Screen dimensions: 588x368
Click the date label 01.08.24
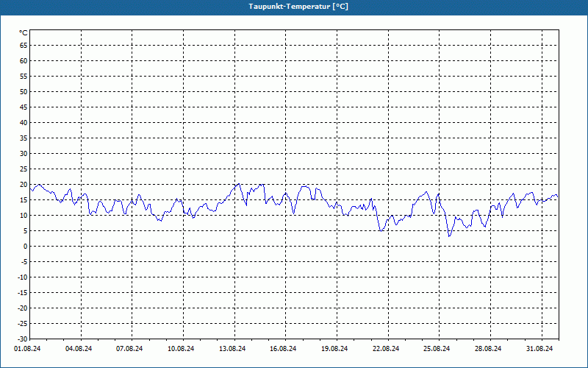point(27,349)
